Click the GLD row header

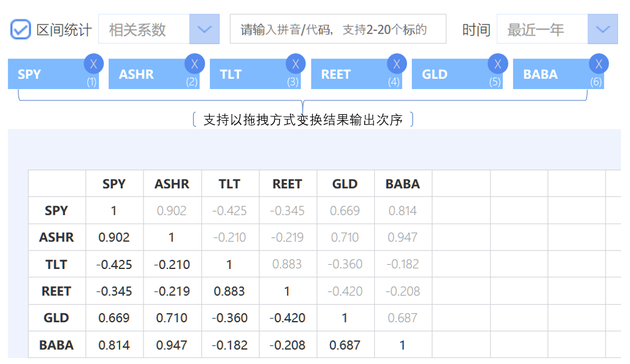tap(56, 318)
